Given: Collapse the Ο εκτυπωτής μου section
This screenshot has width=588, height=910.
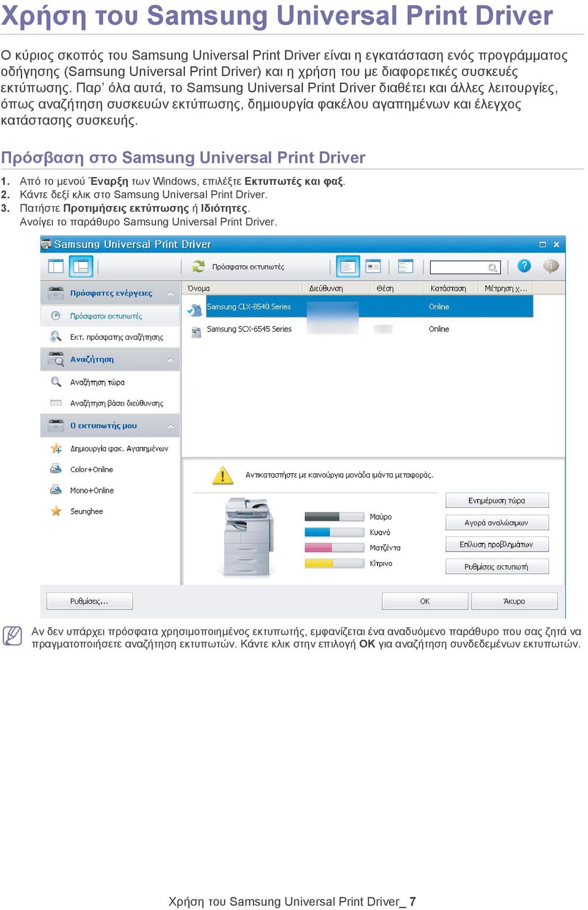Looking at the screenshot, I should [x=170, y=426].
